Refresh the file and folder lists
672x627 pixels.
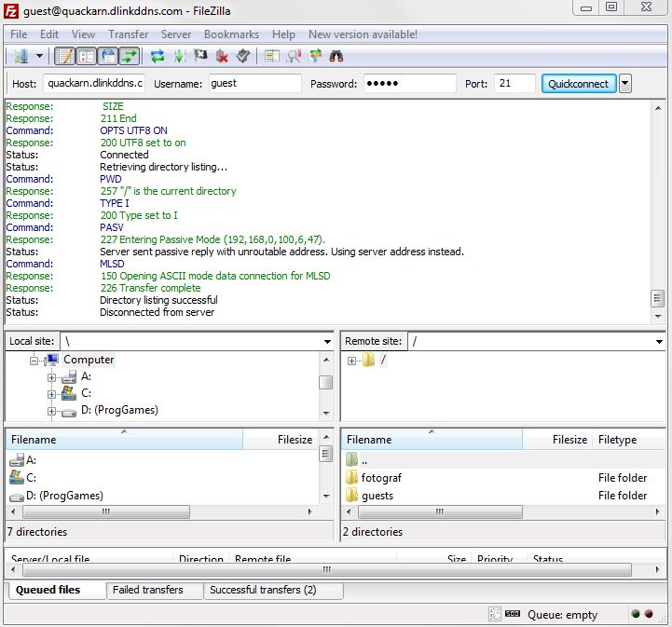158,56
